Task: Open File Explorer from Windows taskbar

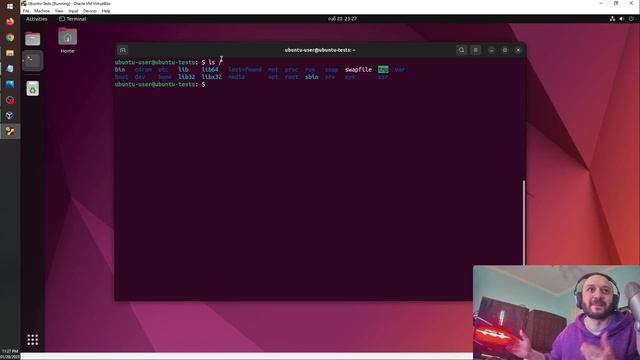Action: (10, 53)
